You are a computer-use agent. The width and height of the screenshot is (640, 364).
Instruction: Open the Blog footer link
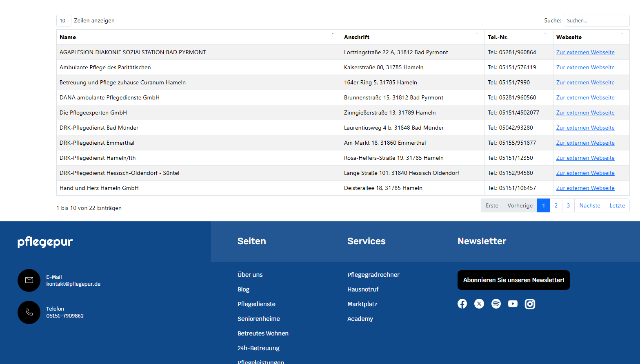click(243, 289)
